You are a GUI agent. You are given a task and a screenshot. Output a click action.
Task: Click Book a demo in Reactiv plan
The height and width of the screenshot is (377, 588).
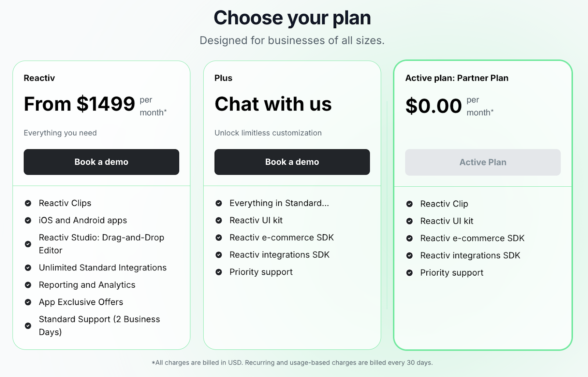pos(101,162)
